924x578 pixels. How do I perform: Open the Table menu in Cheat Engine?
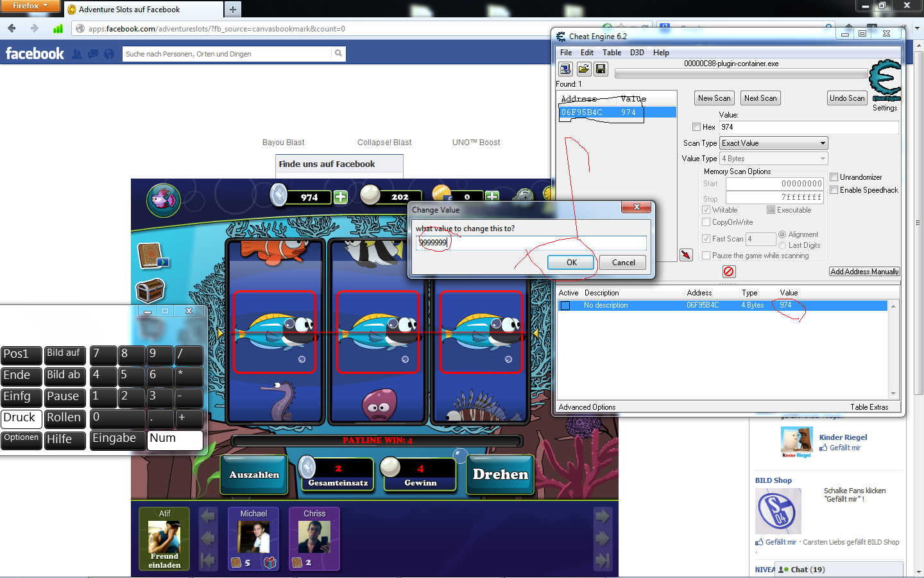click(612, 53)
